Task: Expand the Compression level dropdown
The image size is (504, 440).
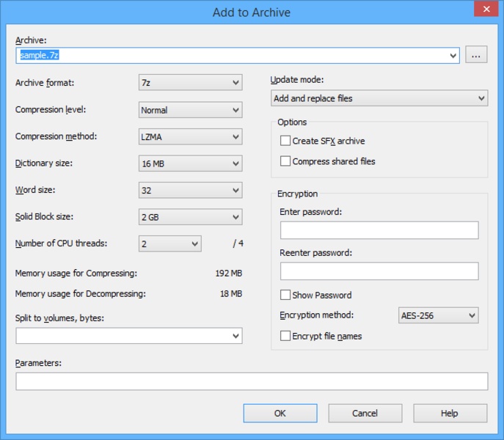Action: click(x=190, y=110)
